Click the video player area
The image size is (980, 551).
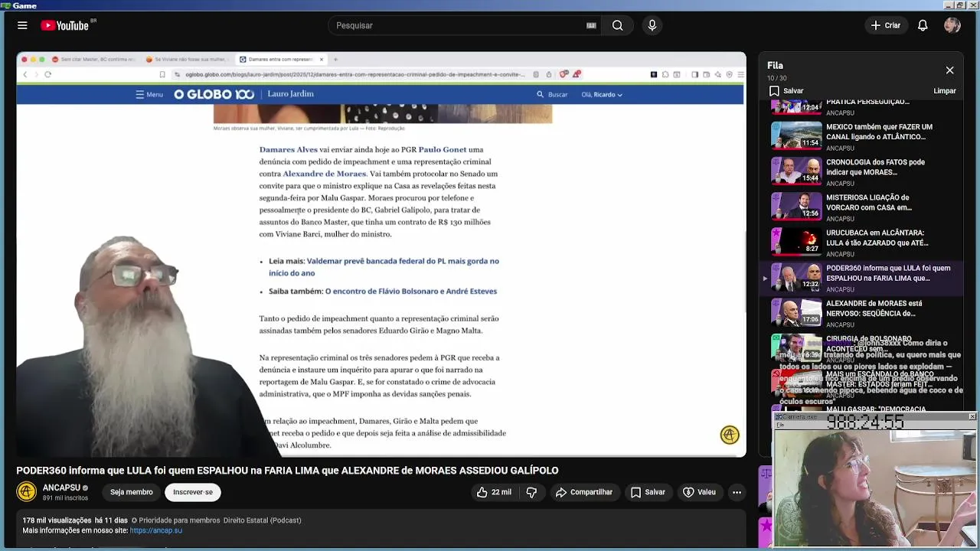[381, 255]
